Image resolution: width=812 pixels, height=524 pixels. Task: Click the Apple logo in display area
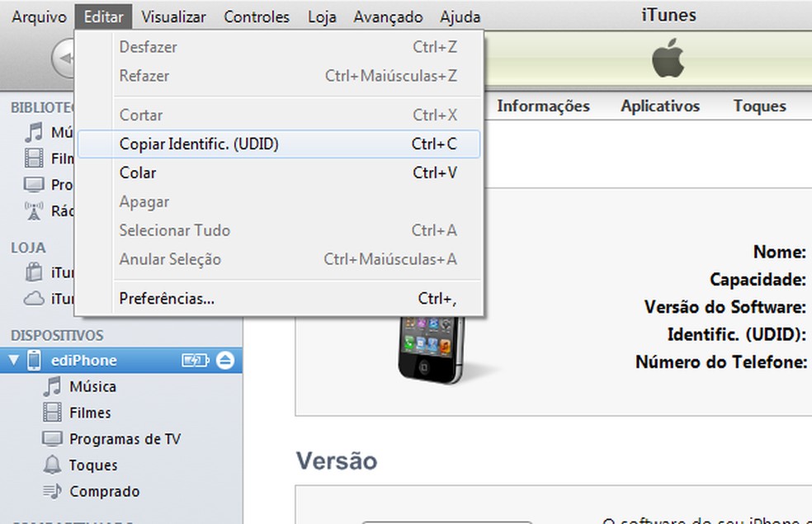(668, 58)
